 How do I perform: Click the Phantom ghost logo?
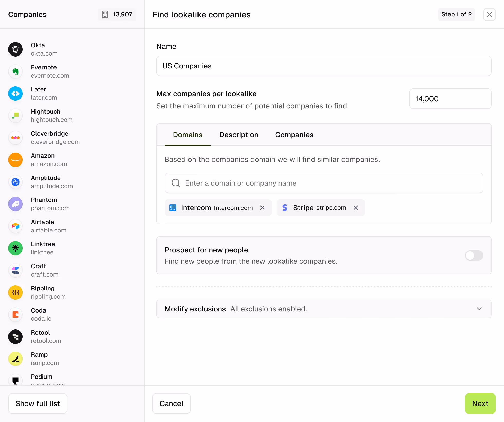tap(15, 204)
